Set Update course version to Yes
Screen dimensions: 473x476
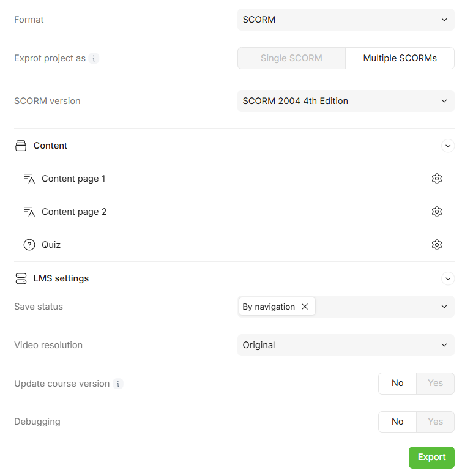[435, 384]
